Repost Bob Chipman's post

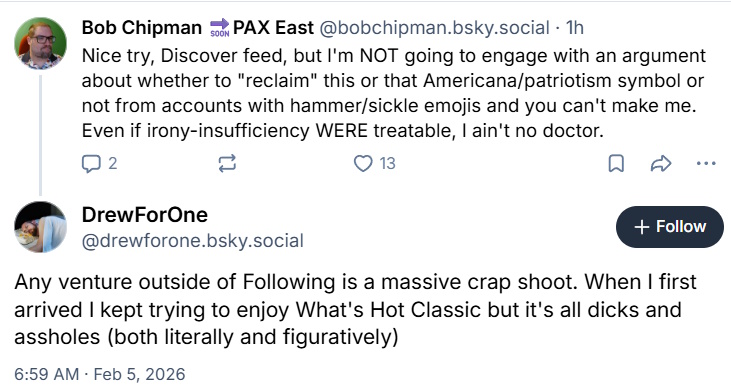coord(227,164)
